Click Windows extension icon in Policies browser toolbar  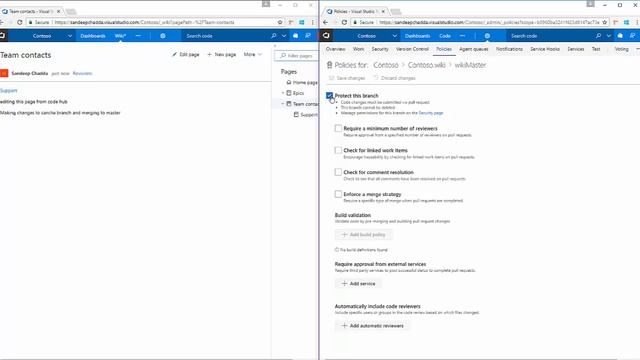[626, 22]
